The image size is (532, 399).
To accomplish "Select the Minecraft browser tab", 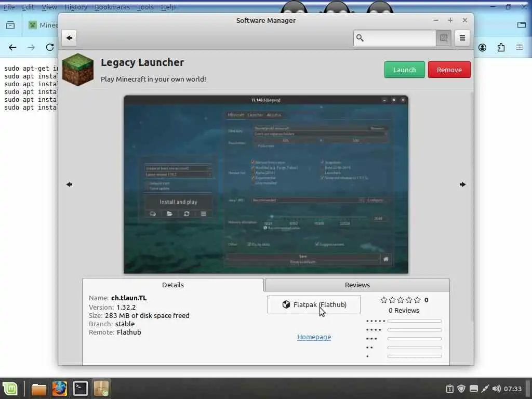I will (43, 25).
